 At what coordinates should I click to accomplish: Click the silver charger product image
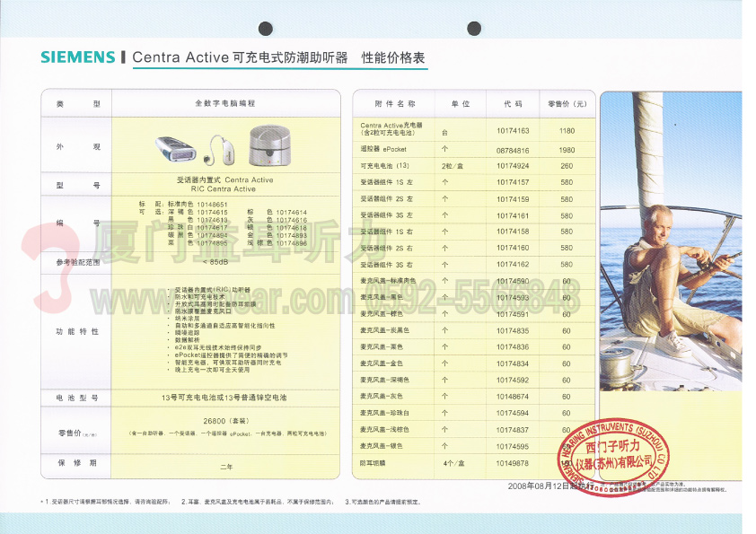(270, 145)
